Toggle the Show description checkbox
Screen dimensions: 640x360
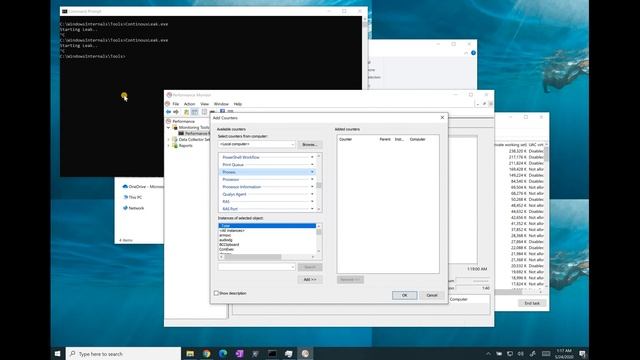pos(216,293)
